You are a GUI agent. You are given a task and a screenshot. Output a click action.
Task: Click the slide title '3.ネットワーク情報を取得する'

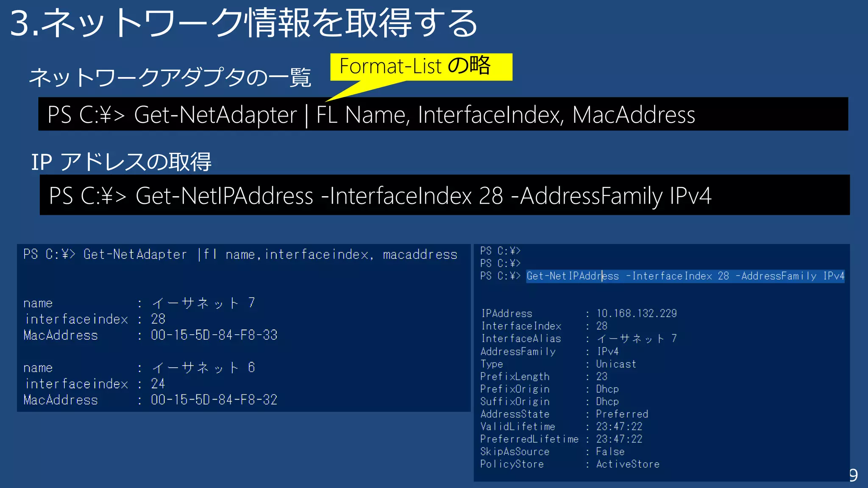click(244, 23)
